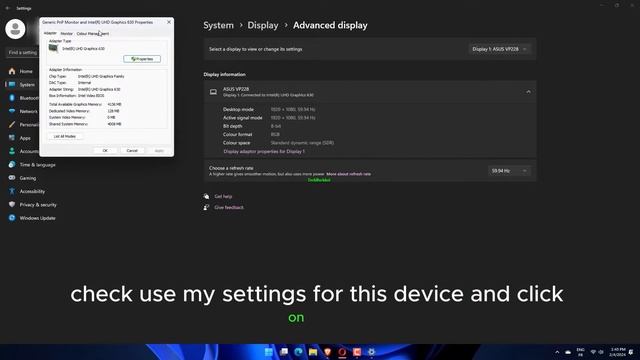Click the Properties button in the adapter dialog
640x360 pixels.
tap(142, 59)
